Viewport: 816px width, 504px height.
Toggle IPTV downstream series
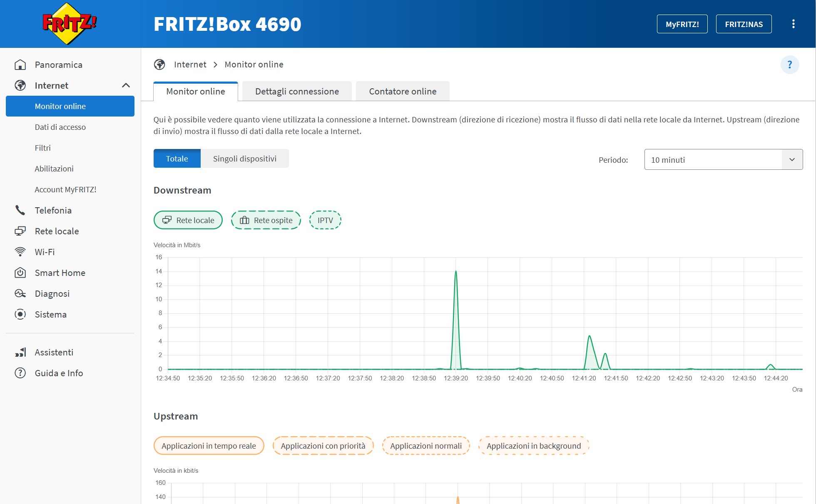[x=325, y=220]
